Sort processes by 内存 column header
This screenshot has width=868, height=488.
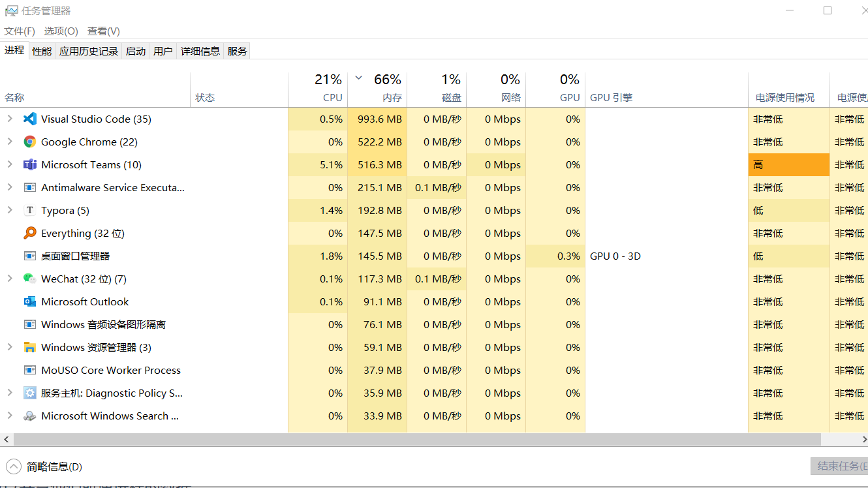point(377,90)
